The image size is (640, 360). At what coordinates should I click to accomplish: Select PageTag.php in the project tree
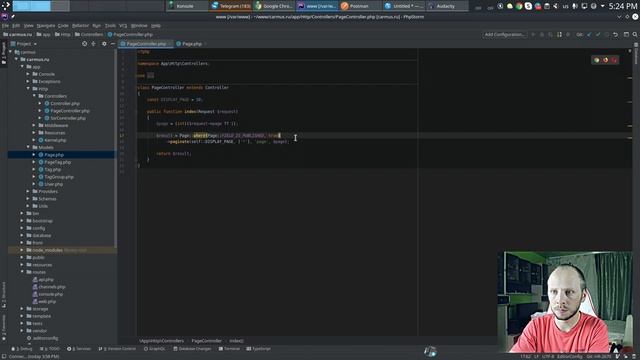click(x=58, y=162)
